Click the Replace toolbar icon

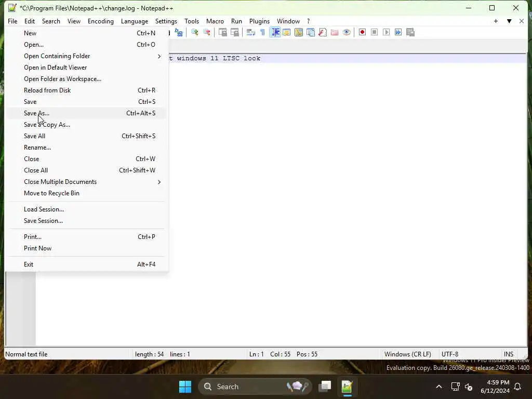[x=179, y=32]
